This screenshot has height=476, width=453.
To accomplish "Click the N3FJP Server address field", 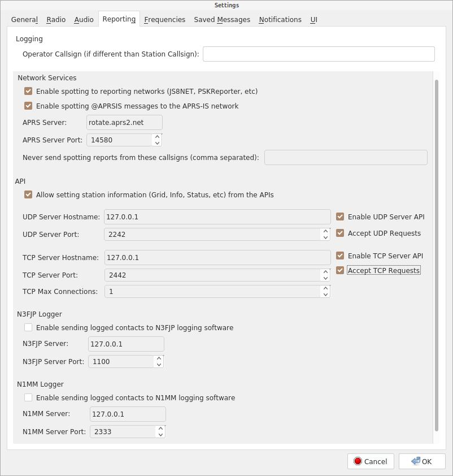I will 126,344.
